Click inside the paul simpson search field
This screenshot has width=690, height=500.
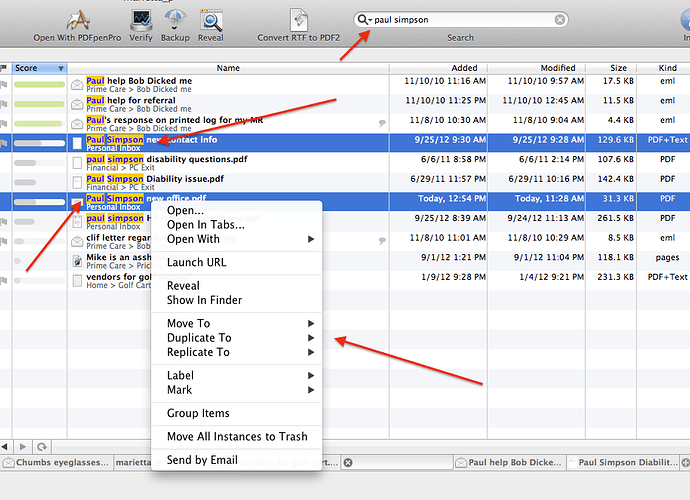point(462,20)
